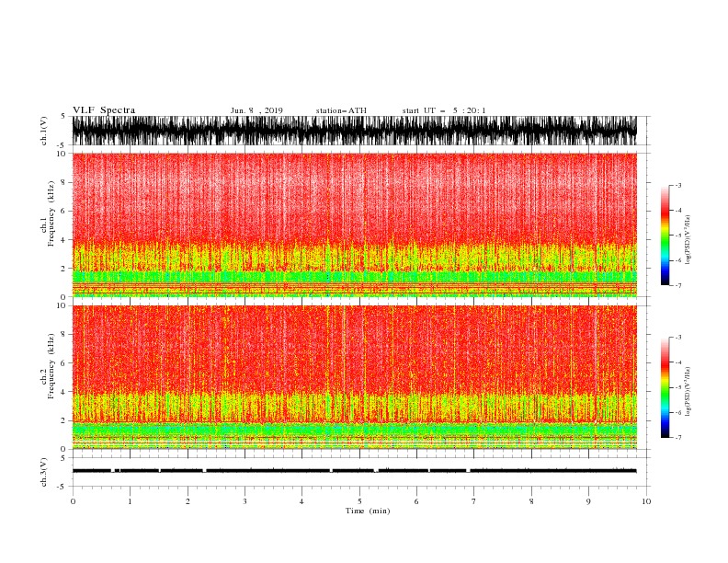
Task: Click the '-3' value on ch.1 colorbar
Action: [x=677, y=185]
